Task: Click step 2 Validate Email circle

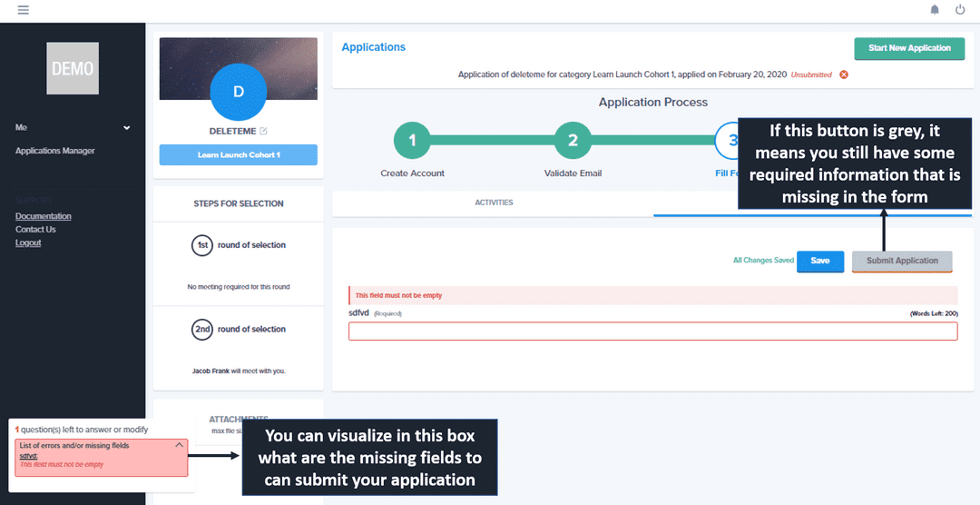Action: 573,140
